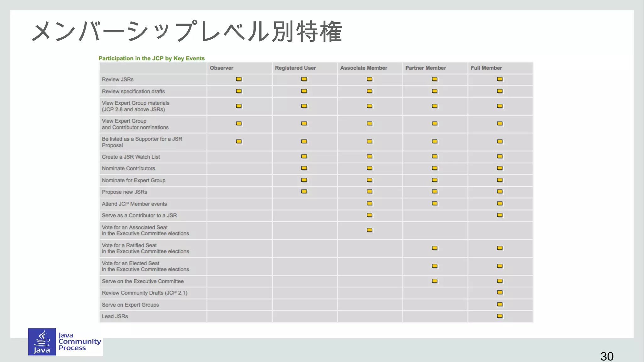Click the Full Member marker for Lead JSRs
The image size is (644, 362).
point(500,316)
